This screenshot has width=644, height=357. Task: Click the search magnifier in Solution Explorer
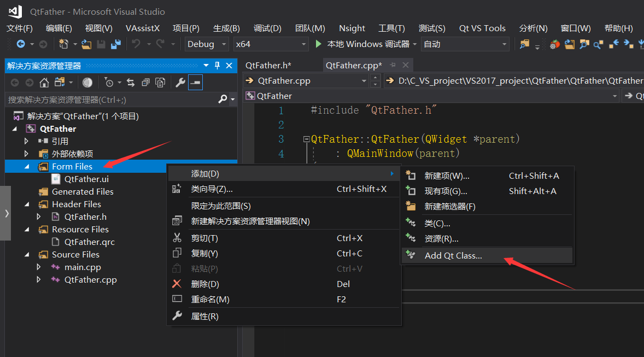pyautogui.click(x=223, y=99)
